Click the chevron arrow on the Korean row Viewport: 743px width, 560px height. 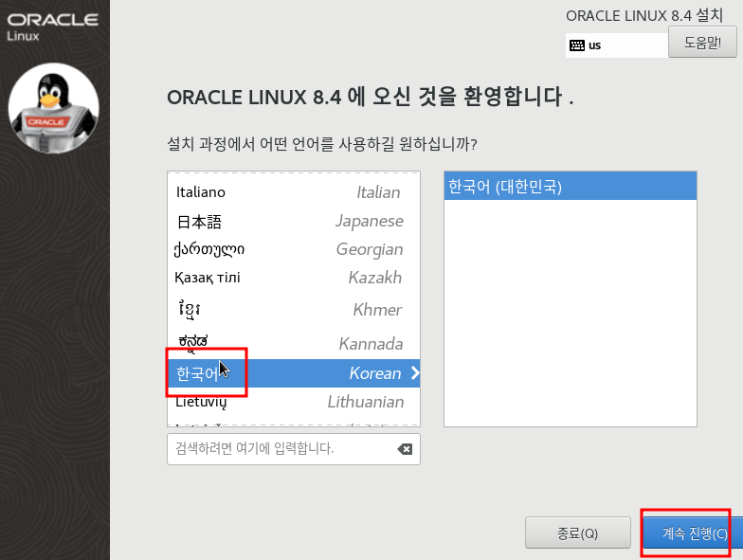coord(415,373)
